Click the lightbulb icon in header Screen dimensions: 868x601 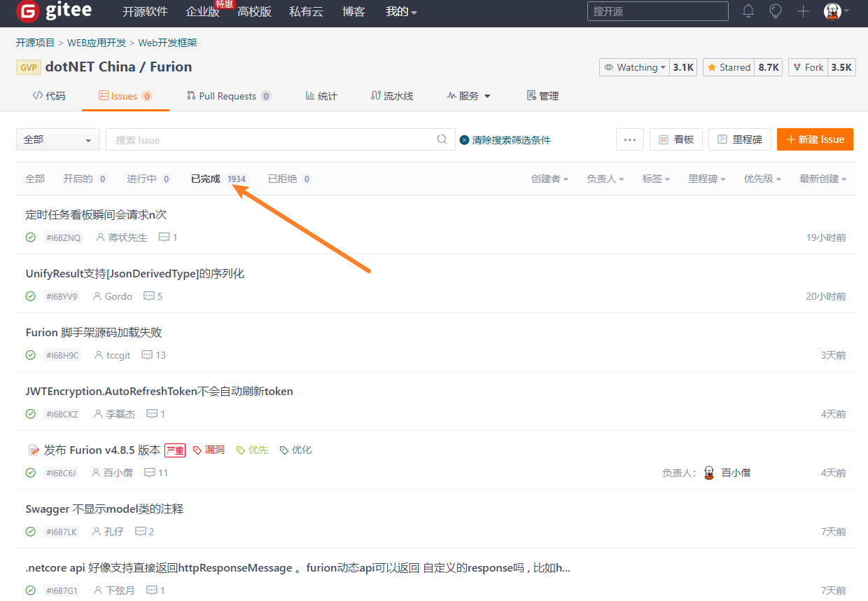[776, 11]
